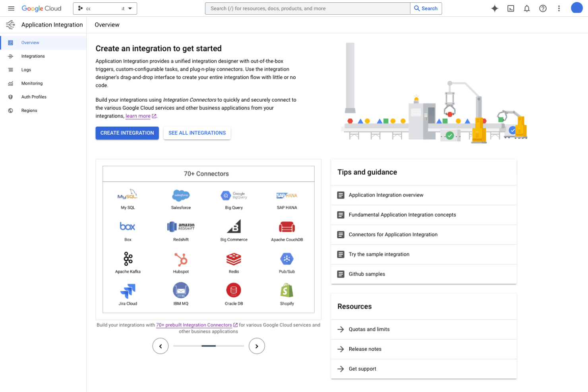Open Monitoring in the sidebar

43,83
